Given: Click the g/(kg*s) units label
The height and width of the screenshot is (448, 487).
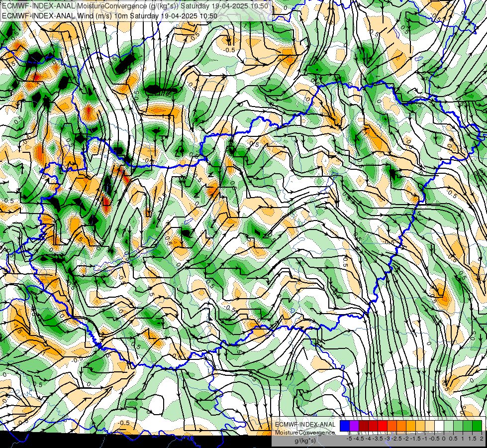Looking at the screenshot, I should [x=305, y=441].
